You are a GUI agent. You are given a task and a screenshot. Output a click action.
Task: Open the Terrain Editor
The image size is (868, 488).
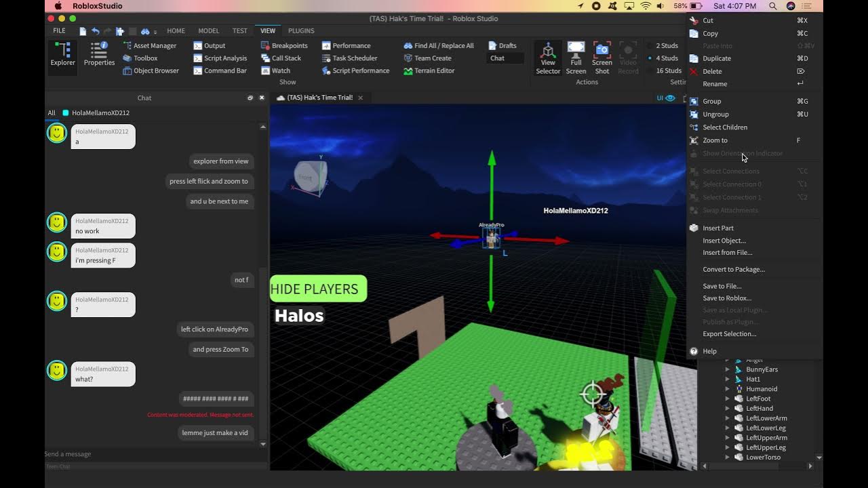429,70
